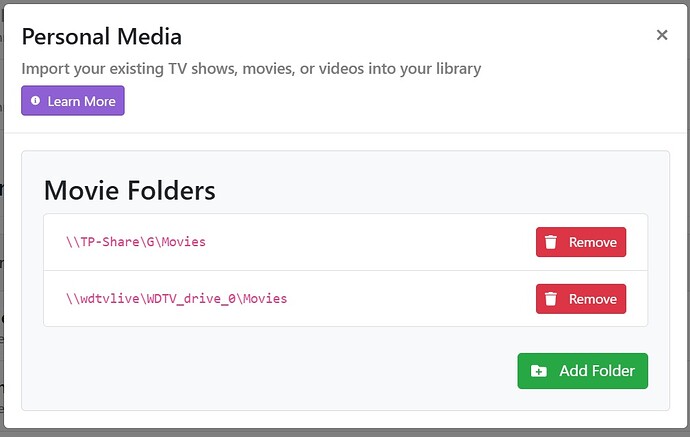The width and height of the screenshot is (690, 437).
Task: Click empty space in the wdtvlive folder row
Action: [420, 299]
